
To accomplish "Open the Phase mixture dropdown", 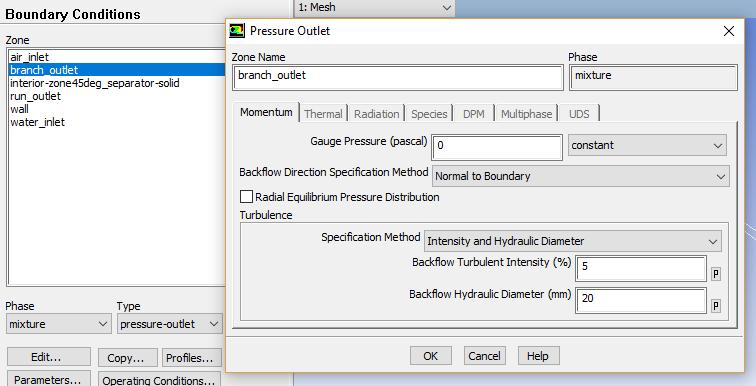I will click(x=58, y=324).
